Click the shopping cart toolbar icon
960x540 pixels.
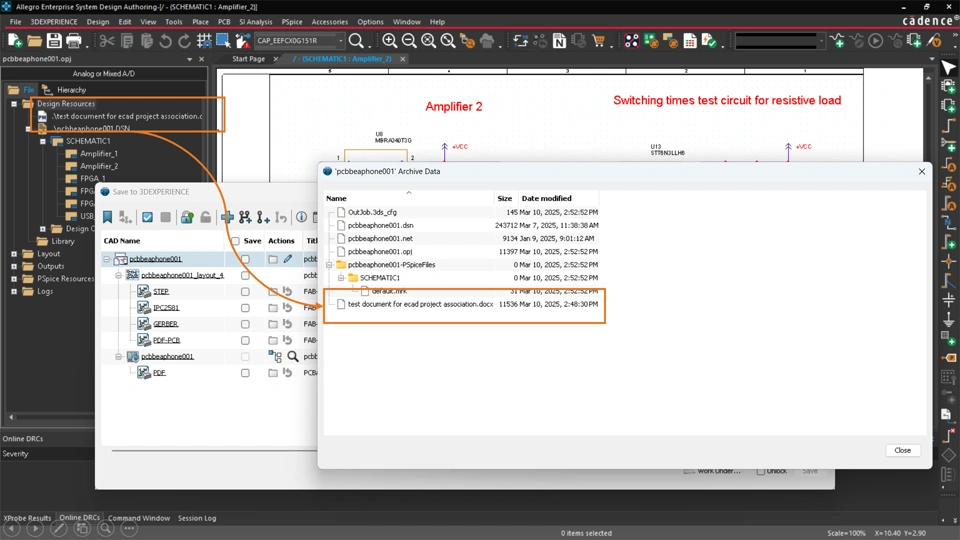[598, 41]
